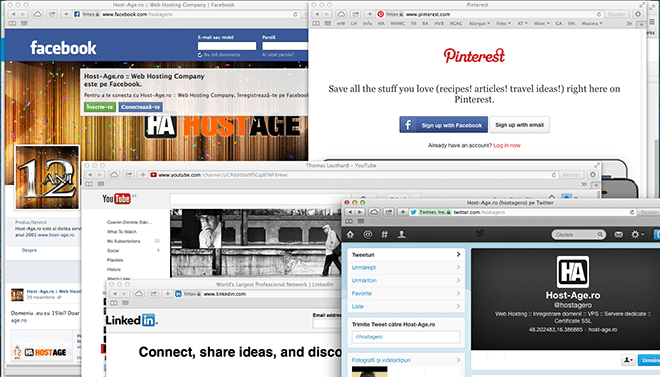660x377 pixels.
Task: Show reading list in Twitter window
Action: tap(349, 221)
